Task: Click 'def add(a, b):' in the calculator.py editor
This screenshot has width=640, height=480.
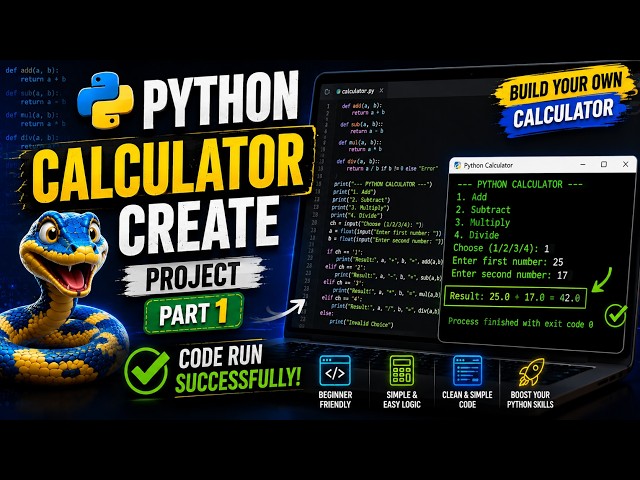Action: (361, 106)
